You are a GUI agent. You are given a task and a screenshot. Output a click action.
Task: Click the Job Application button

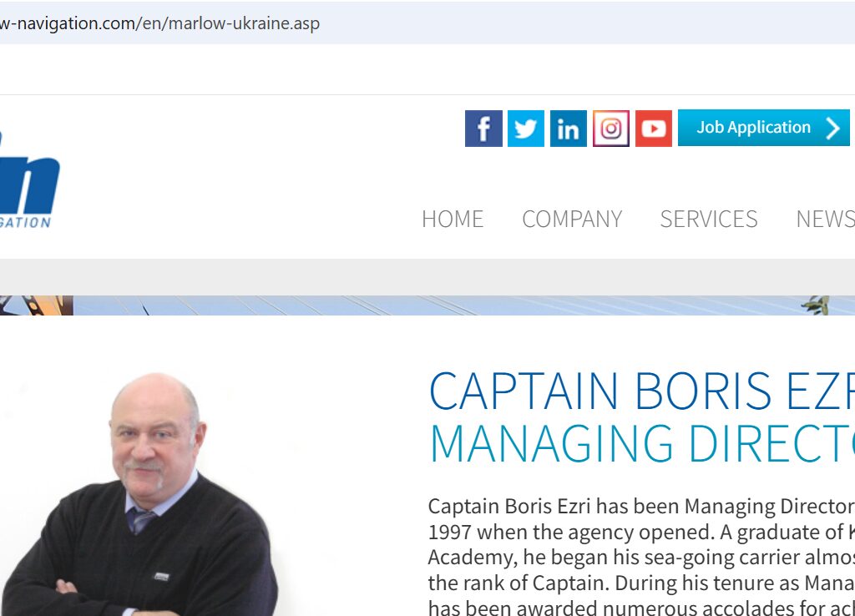point(763,128)
